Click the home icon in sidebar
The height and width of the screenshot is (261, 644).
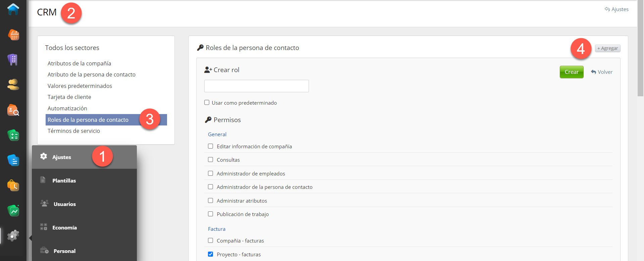coord(13,9)
